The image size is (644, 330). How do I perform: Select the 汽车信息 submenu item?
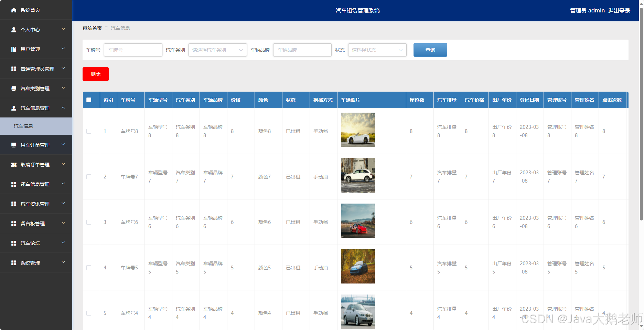36,126
